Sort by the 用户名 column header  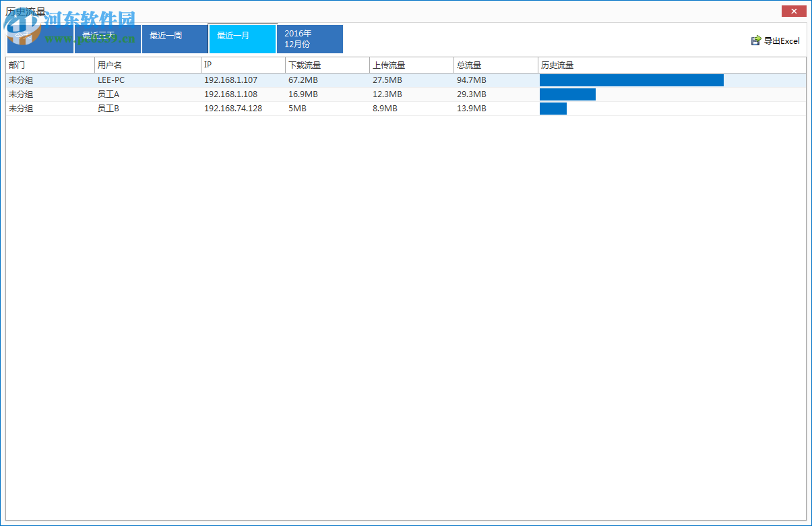(148, 65)
